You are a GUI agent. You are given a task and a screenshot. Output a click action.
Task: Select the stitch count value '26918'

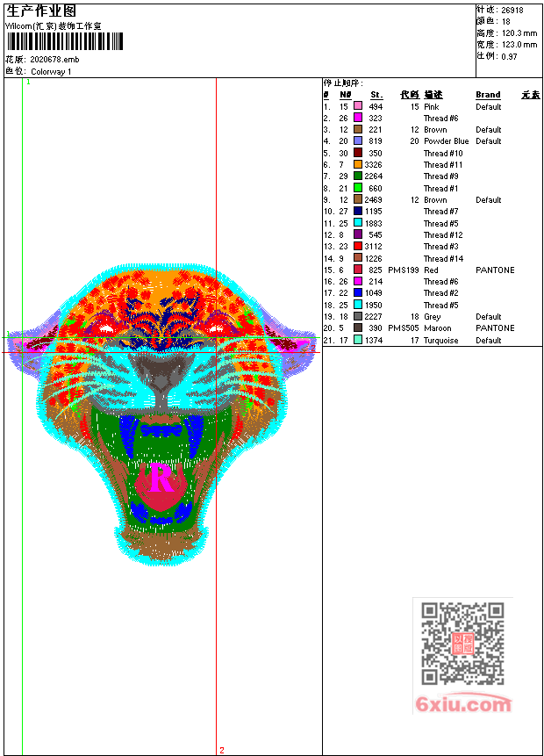[x=512, y=10]
